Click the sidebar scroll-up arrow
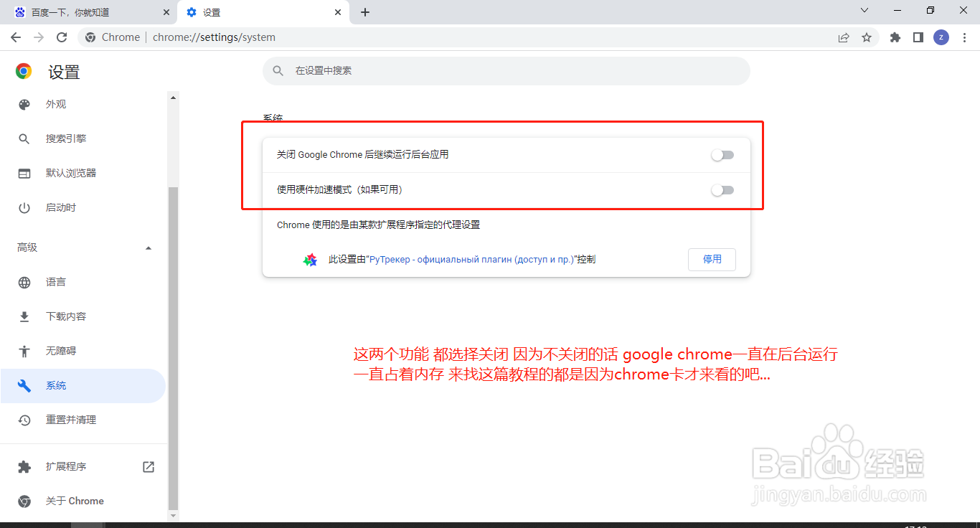 173,97
